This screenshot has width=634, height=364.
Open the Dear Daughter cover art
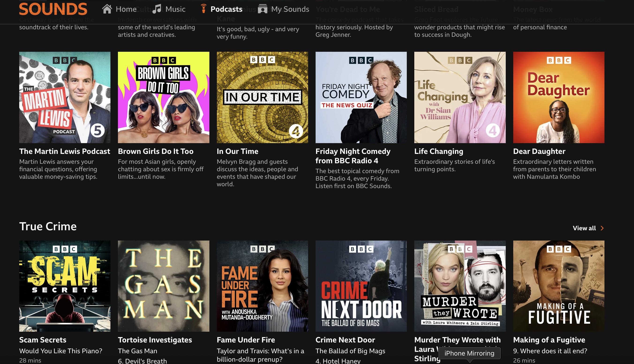[559, 97]
